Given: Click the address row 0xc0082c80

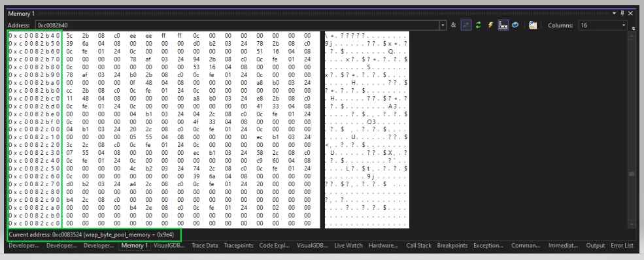Looking at the screenshot, I should (35, 191).
